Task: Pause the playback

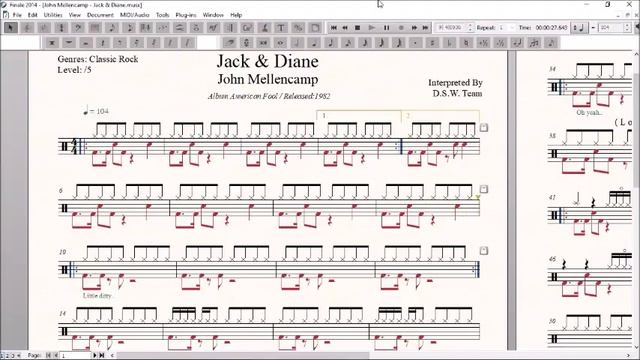Action: click(386, 28)
